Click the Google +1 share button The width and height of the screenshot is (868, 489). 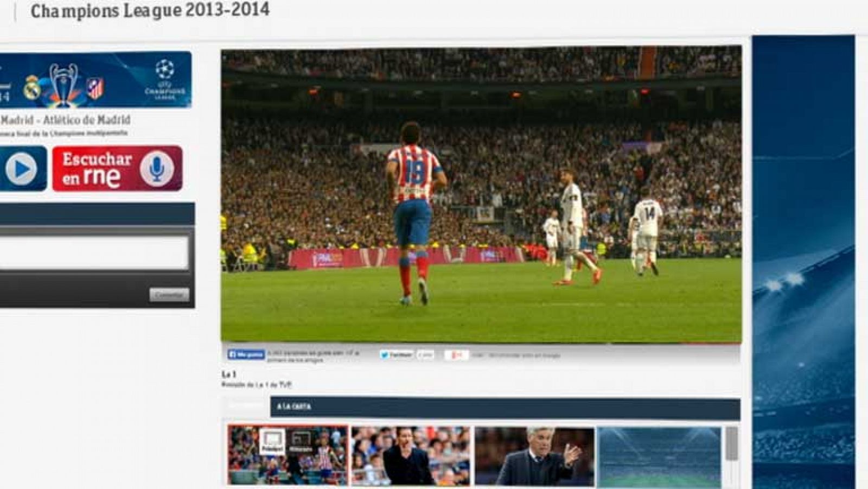pos(456,355)
